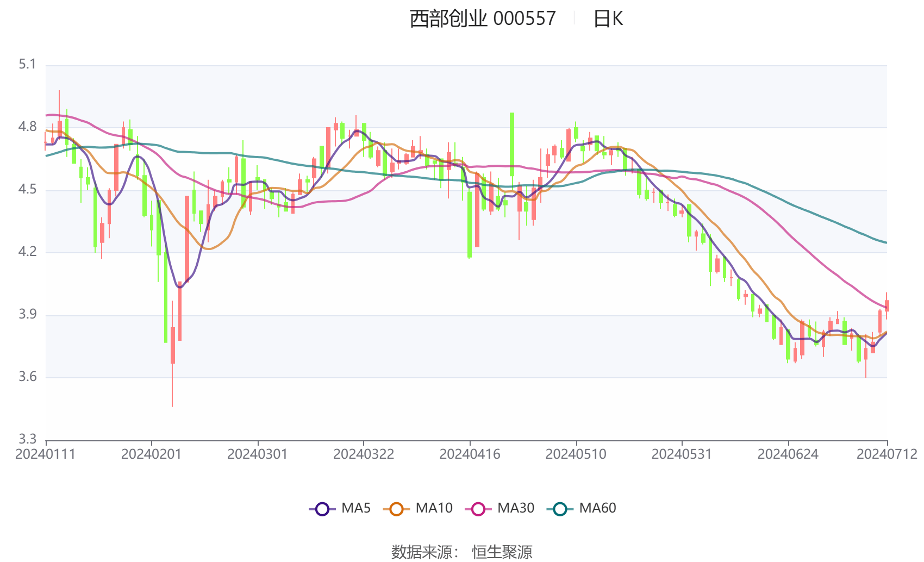Click the 20240111 x-axis date label
Viewport: 924px width, 562px height.
[x=46, y=454]
